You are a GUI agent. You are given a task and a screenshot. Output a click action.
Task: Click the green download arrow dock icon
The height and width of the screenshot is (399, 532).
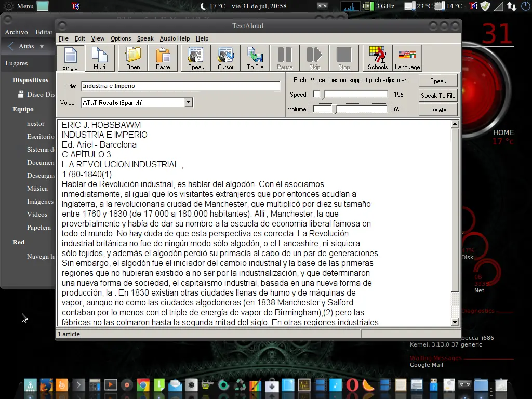click(159, 385)
